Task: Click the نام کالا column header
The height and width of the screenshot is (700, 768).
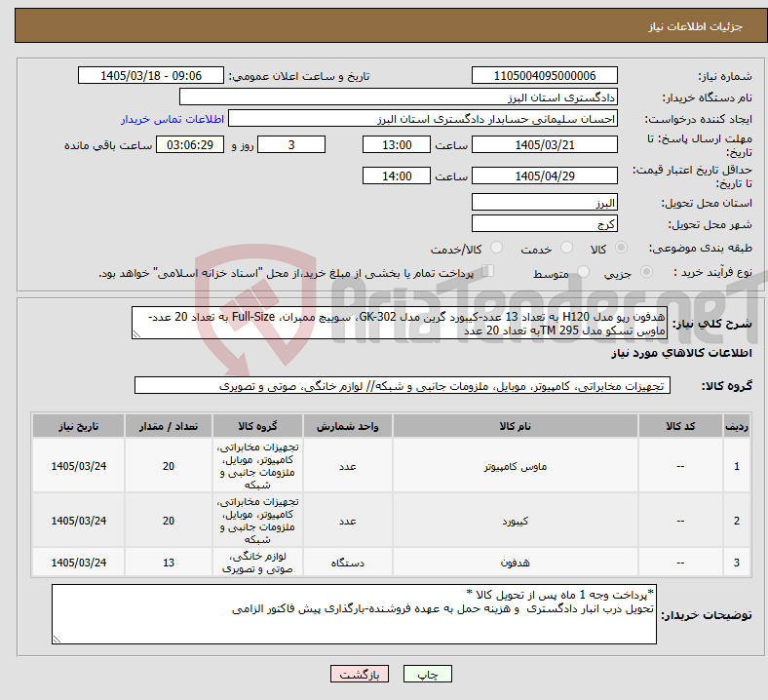Action: tap(516, 426)
